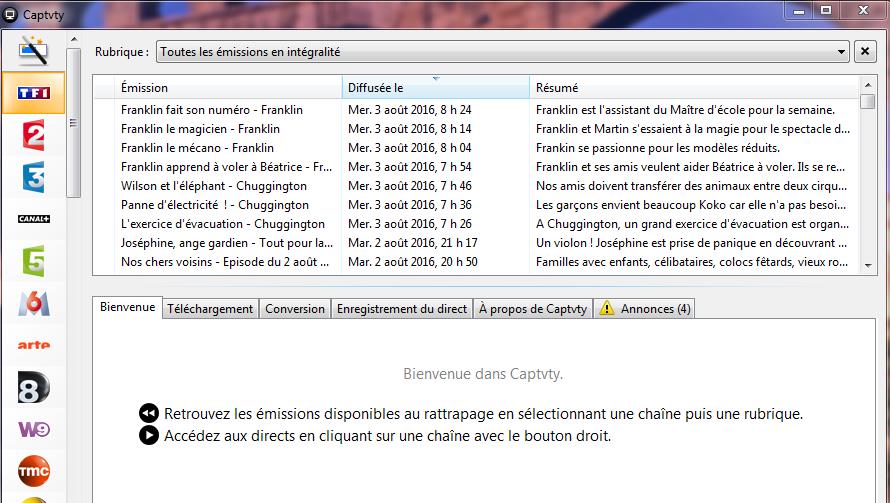
Task: Click the channel sidebar scroll up arrow
Action: click(x=74, y=40)
